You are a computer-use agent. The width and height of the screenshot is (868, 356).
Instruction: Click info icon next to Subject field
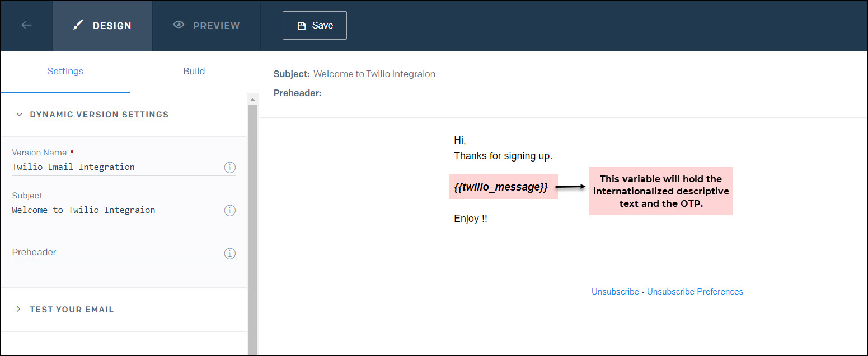click(230, 211)
